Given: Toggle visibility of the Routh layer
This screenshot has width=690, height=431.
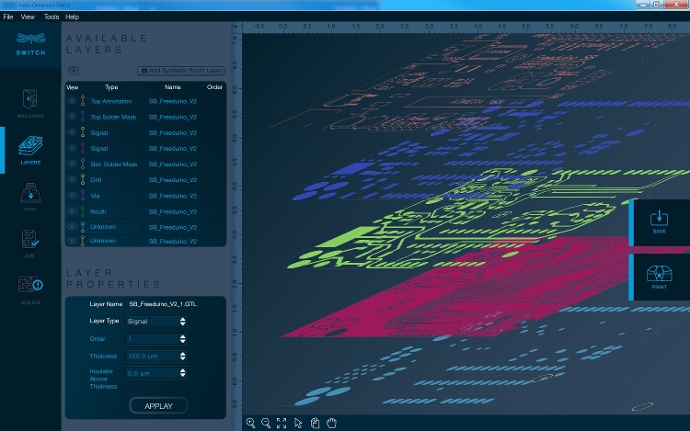Looking at the screenshot, I should [x=71, y=211].
